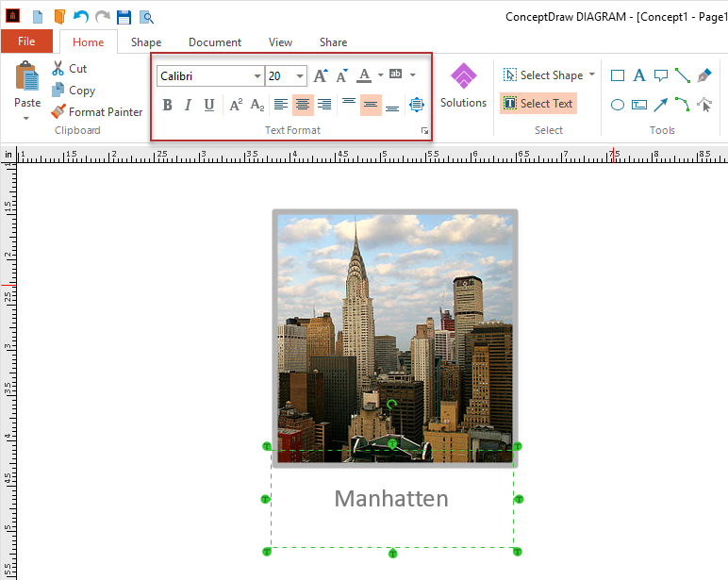Image resolution: width=728 pixels, height=580 pixels.
Task: Expand the Select Shape dropdown arrow
Action: [592, 75]
